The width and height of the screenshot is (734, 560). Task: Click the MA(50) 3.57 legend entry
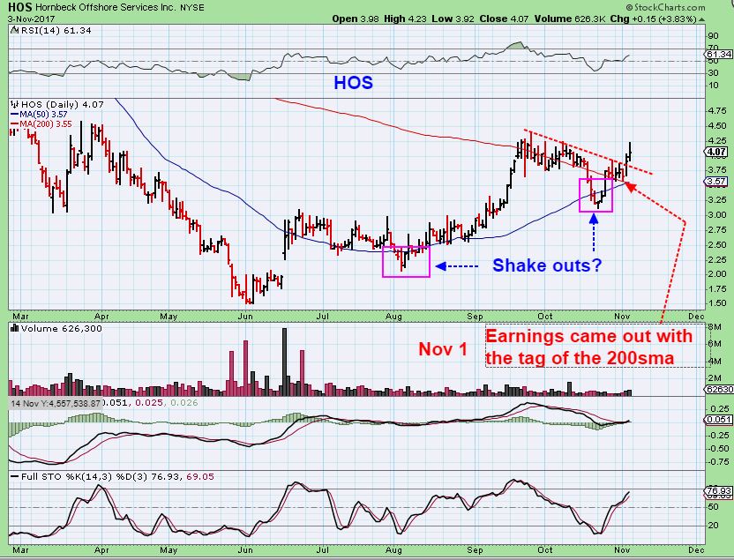pos(43,114)
